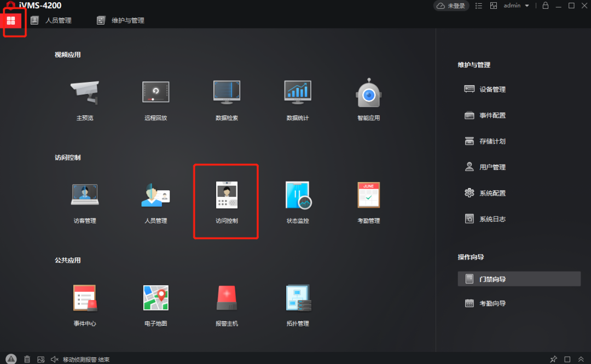
Task: Toggle the lock screen icon
Action: [x=545, y=5]
